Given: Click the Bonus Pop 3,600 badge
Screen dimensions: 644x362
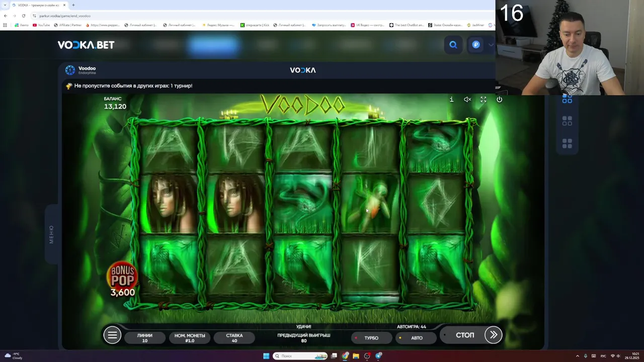Looking at the screenshot, I should (122, 280).
